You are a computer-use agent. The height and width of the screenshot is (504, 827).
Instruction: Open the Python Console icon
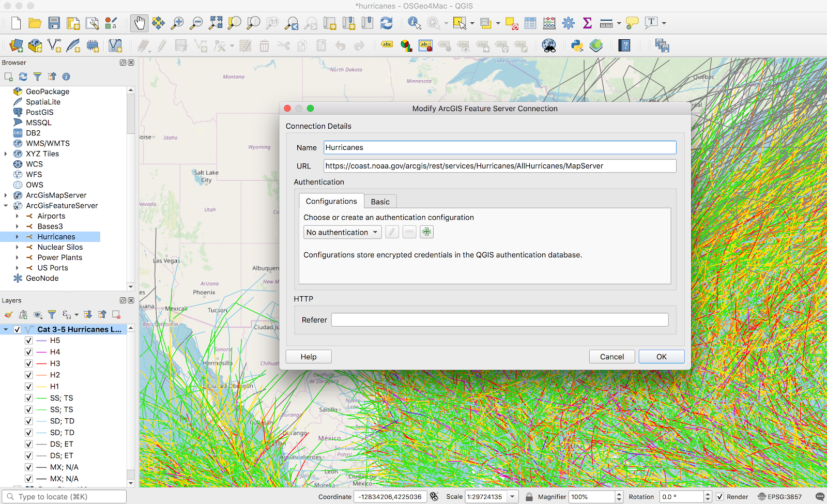577,46
